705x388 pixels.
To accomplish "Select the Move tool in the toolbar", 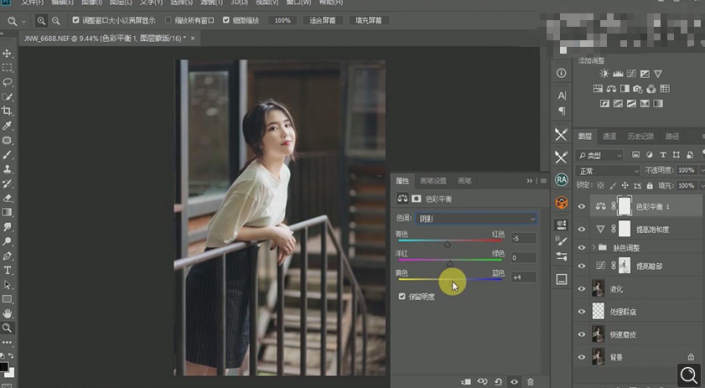I will click(7, 54).
